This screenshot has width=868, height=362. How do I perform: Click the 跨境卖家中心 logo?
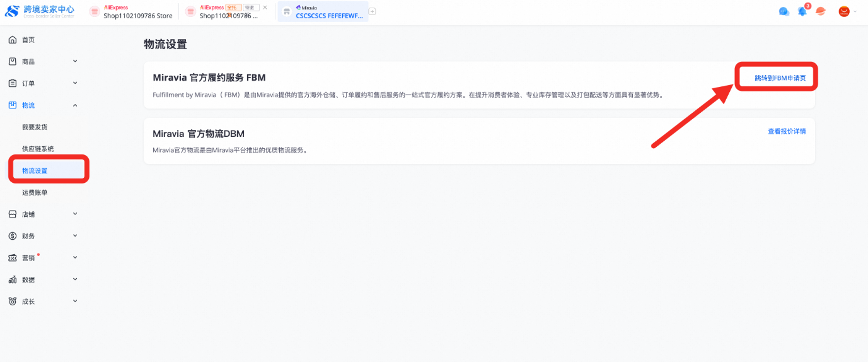(40, 11)
